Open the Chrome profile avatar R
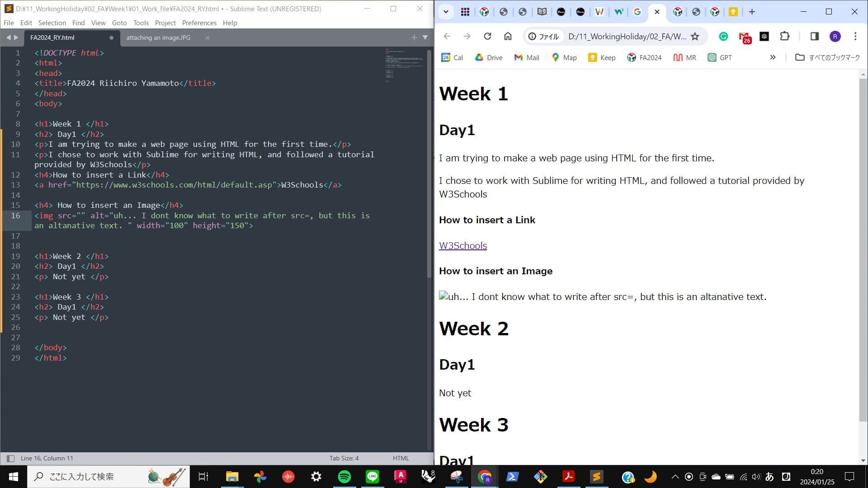Viewport: 868px width, 488px height. (835, 37)
